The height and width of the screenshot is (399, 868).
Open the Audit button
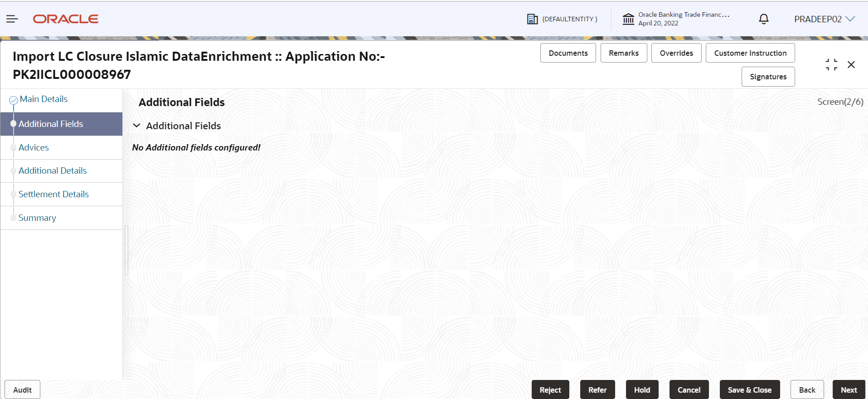coord(22,390)
